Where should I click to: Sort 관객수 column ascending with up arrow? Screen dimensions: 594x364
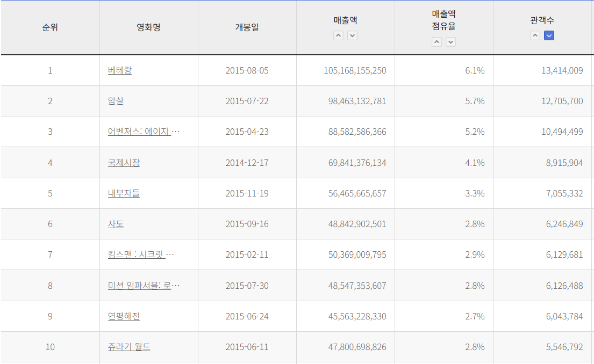tap(535, 35)
